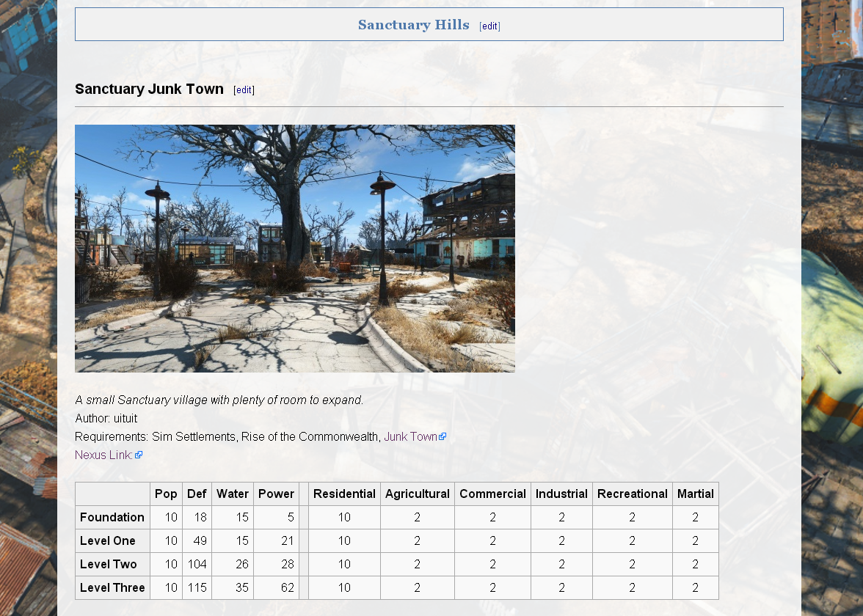Click the Level Two row label
The height and width of the screenshot is (616, 863).
tap(112, 565)
